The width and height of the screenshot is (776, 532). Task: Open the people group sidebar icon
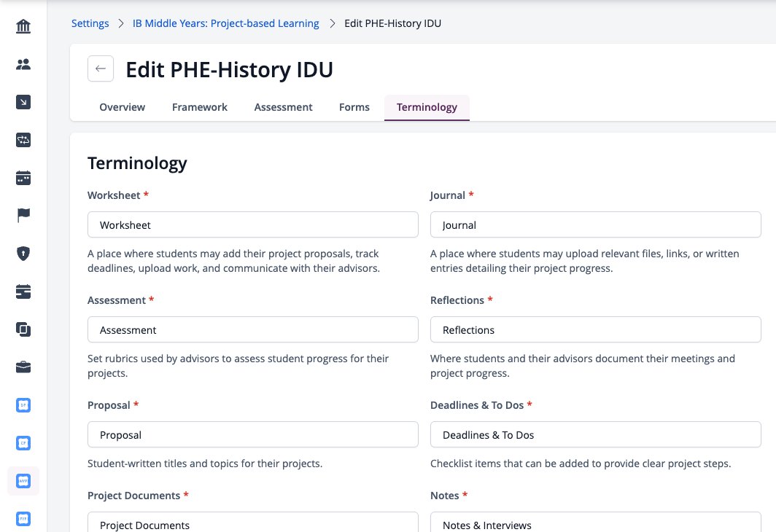[x=23, y=64]
